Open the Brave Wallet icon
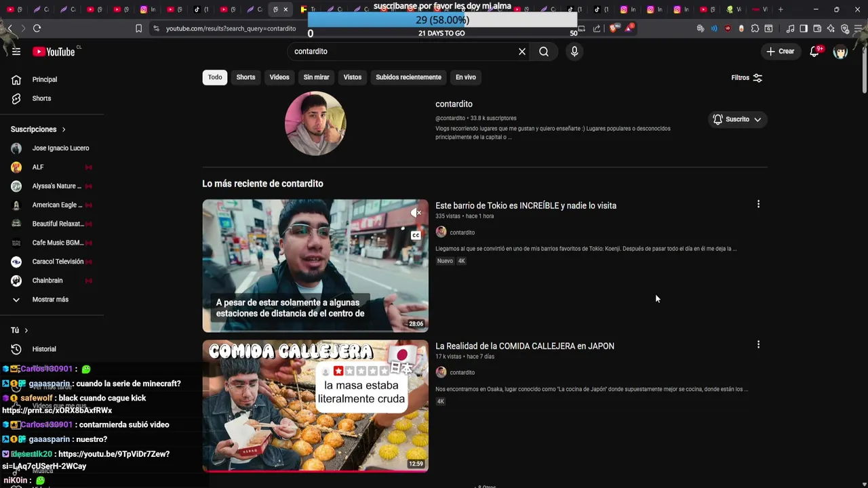The height and width of the screenshot is (488, 868). (817, 28)
